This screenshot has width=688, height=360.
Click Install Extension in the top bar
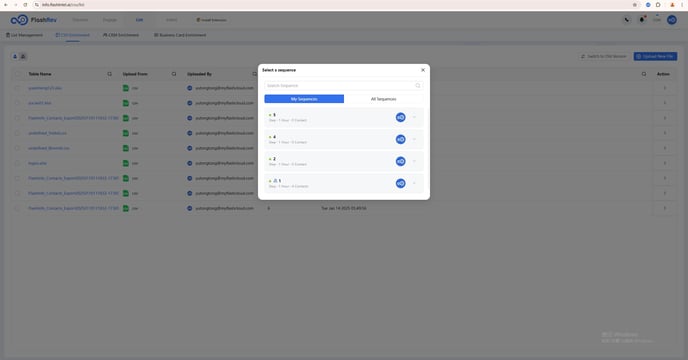coord(211,20)
